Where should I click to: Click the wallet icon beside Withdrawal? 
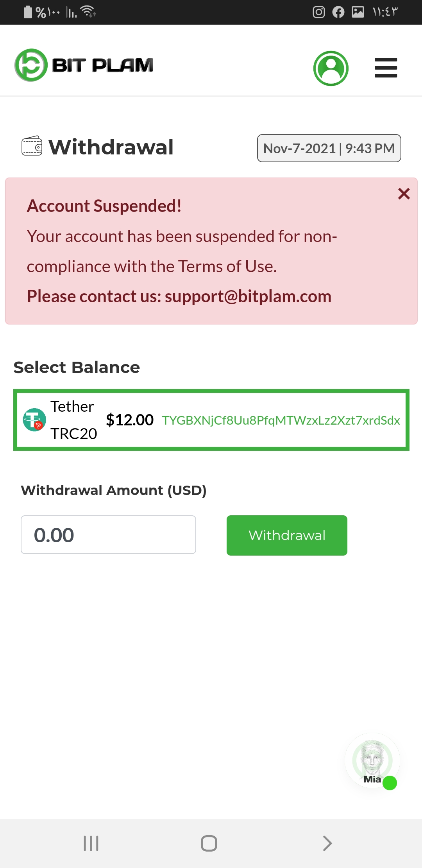point(32,146)
